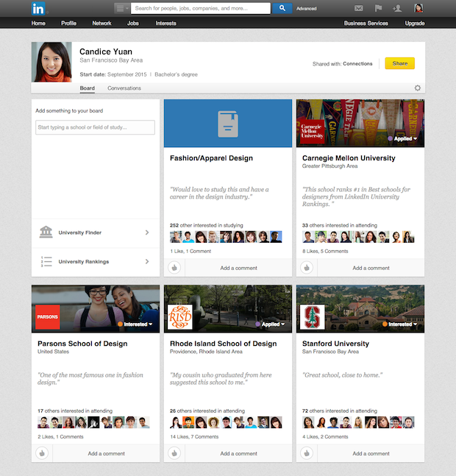Open the Interests menu
The height and width of the screenshot is (476, 456).
tap(165, 23)
